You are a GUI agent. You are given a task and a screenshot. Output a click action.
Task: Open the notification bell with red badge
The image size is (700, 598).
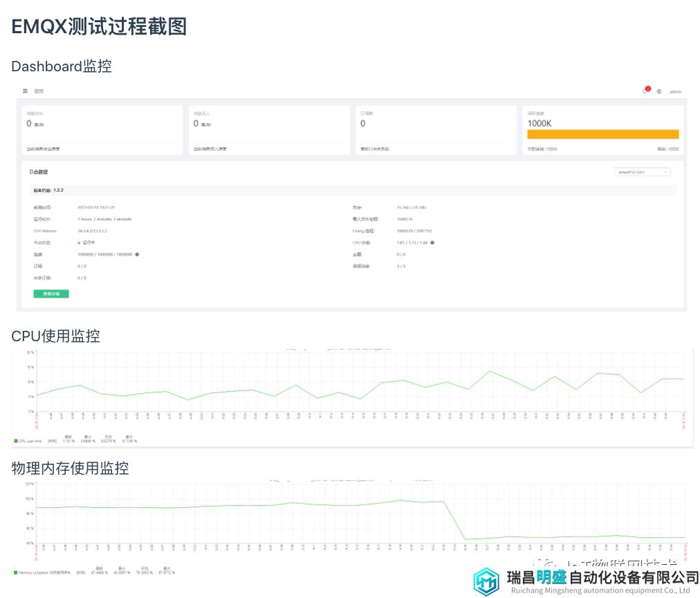click(x=645, y=90)
